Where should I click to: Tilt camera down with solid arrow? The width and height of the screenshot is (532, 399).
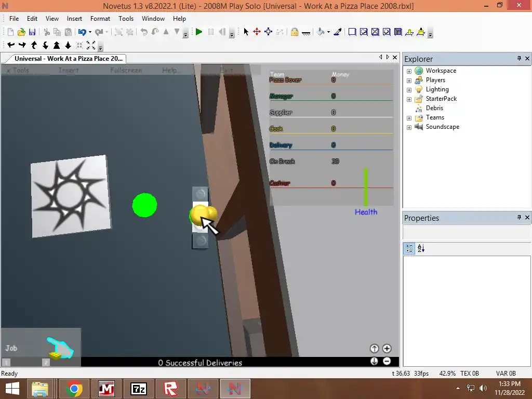tap(68, 45)
